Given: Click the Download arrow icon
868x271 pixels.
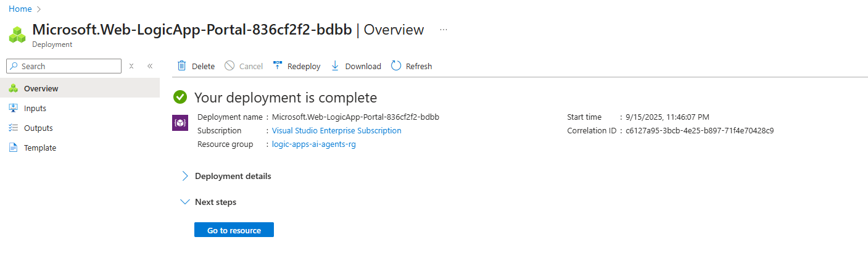Looking at the screenshot, I should click(x=335, y=65).
